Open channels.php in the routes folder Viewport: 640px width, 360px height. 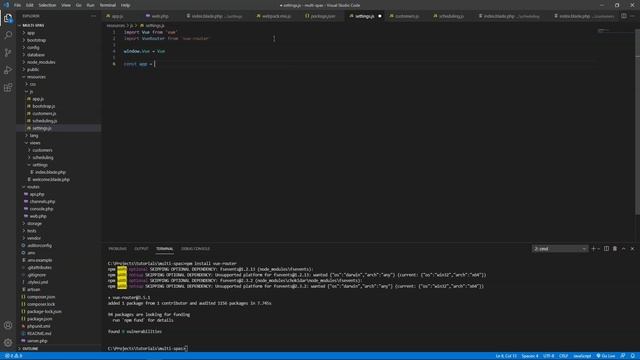click(42, 202)
